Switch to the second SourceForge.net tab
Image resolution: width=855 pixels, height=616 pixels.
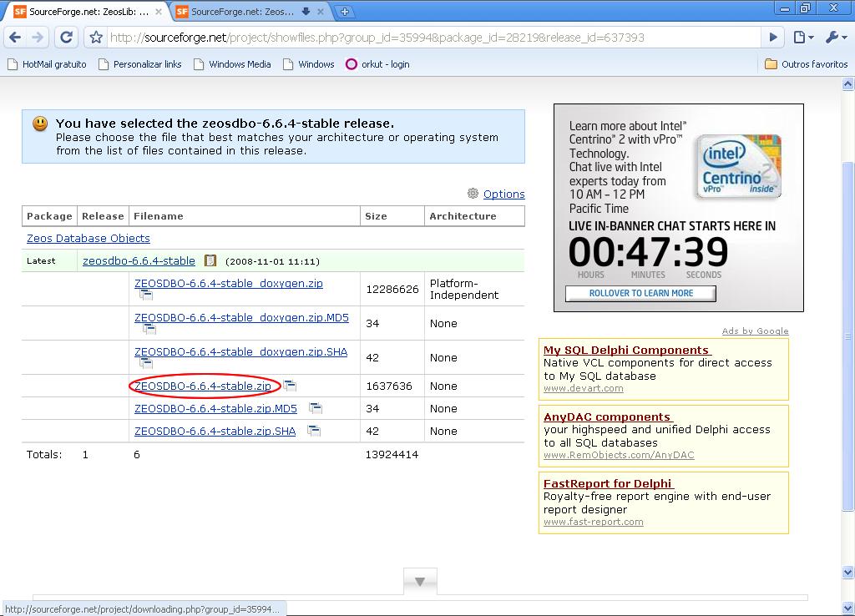[x=242, y=12]
